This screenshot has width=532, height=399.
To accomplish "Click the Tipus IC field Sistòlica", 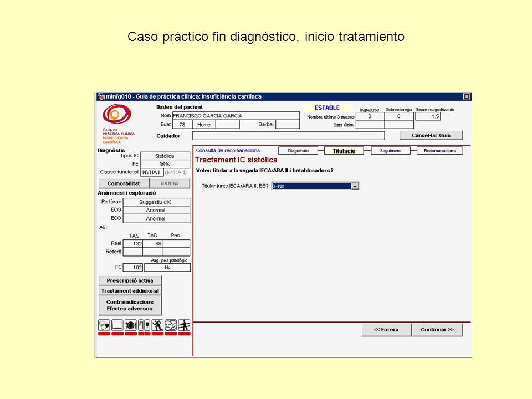I will (165, 156).
